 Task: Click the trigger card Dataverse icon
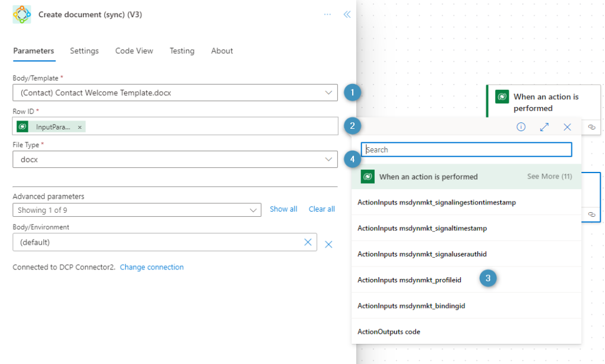pos(502,96)
